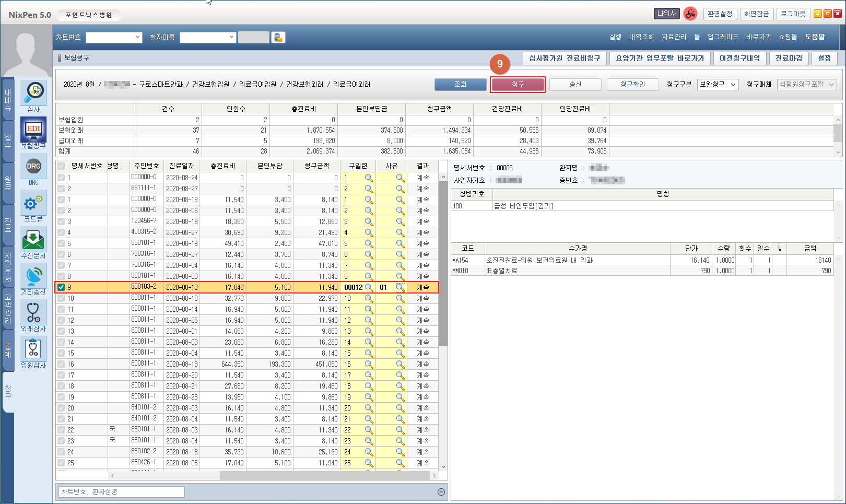Open the 자료관리 menu
The width and height of the screenshot is (846, 504).
pyautogui.click(x=674, y=37)
